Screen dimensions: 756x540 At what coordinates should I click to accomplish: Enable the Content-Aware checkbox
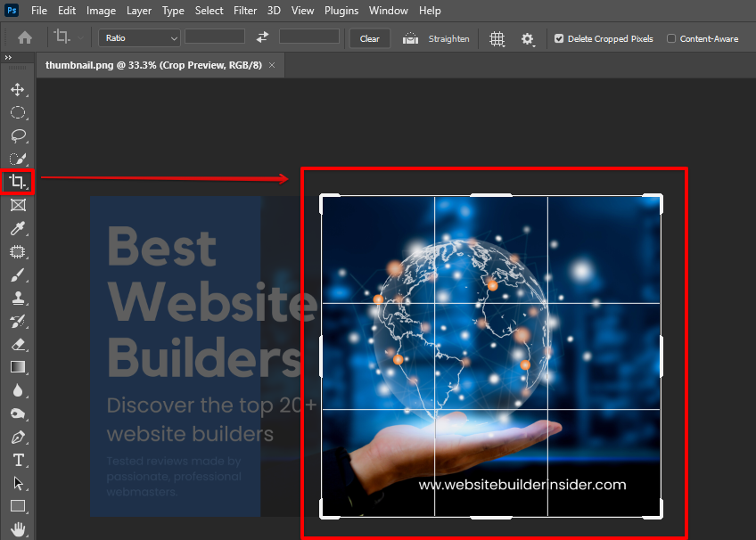click(x=671, y=39)
